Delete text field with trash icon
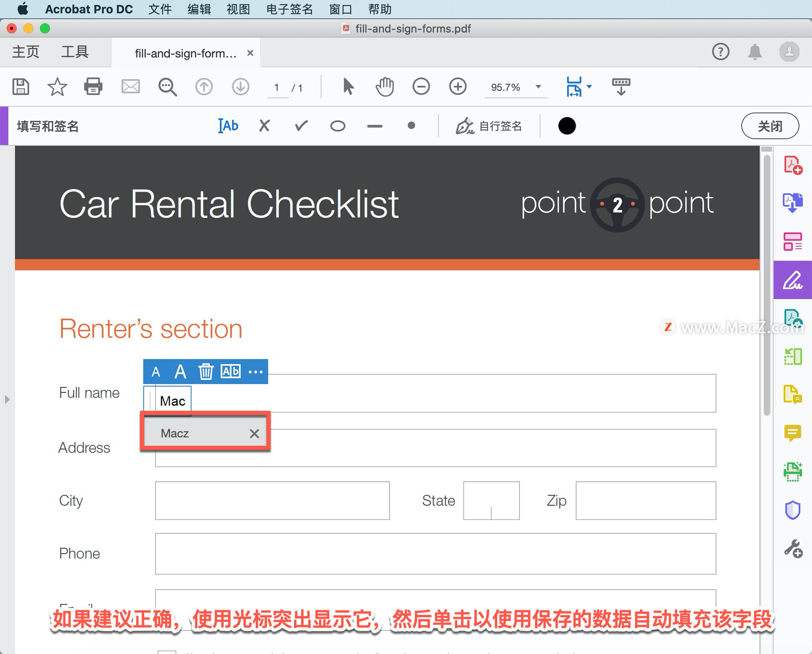The image size is (812, 654). point(206,371)
